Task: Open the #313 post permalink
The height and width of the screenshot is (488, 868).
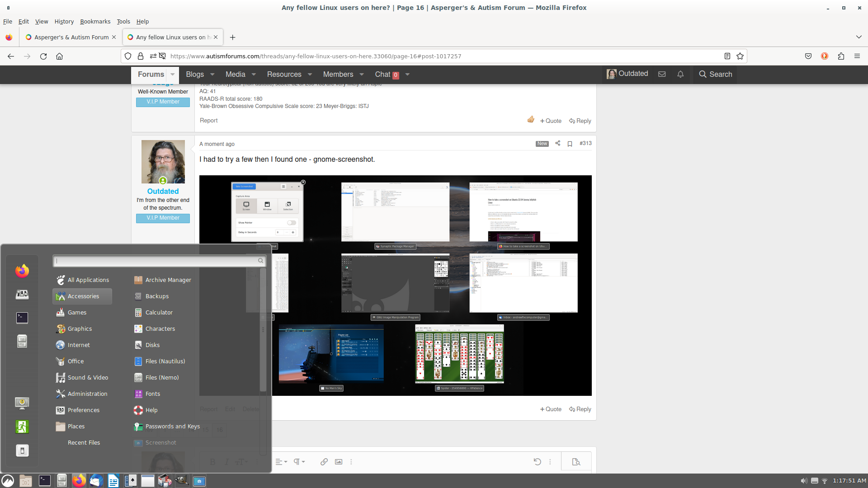Action: click(x=585, y=143)
